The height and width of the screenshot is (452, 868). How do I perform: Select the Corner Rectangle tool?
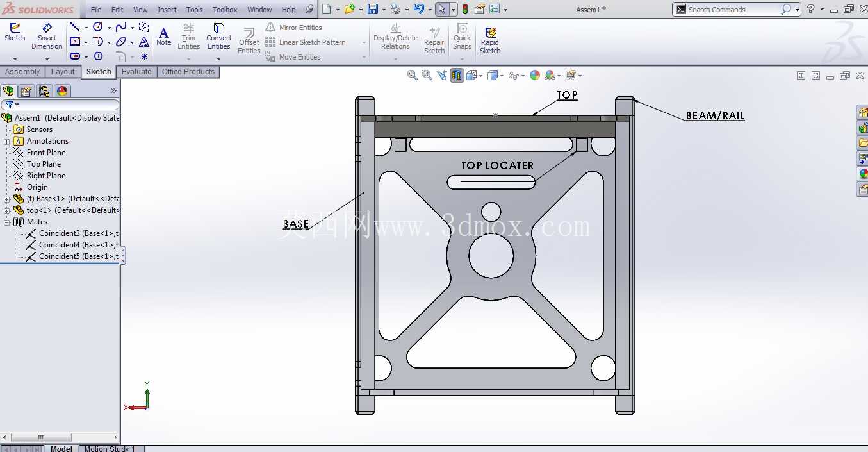point(75,42)
